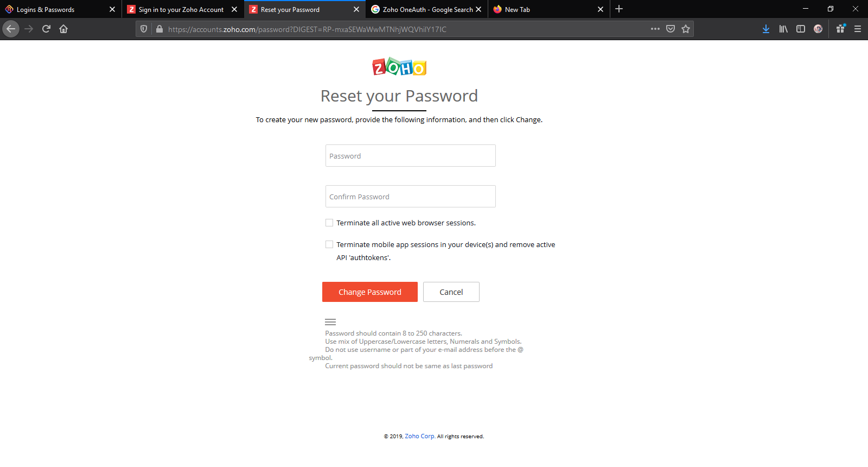Click the tracking protection shield icon

pos(144,29)
